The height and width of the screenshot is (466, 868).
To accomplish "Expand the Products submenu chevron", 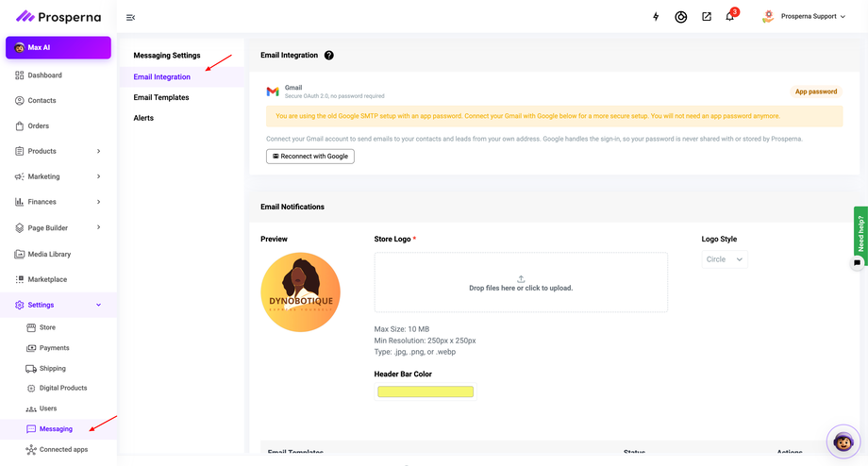I will point(98,151).
